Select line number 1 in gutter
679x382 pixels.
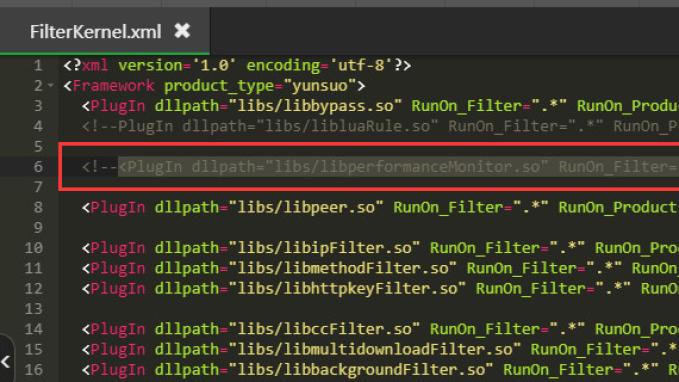pyautogui.click(x=38, y=65)
